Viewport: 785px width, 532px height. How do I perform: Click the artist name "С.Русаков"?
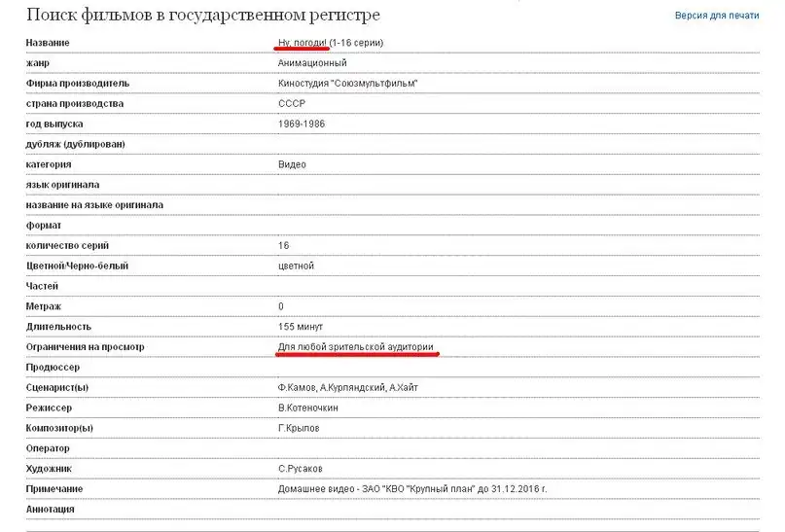click(x=302, y=469)
